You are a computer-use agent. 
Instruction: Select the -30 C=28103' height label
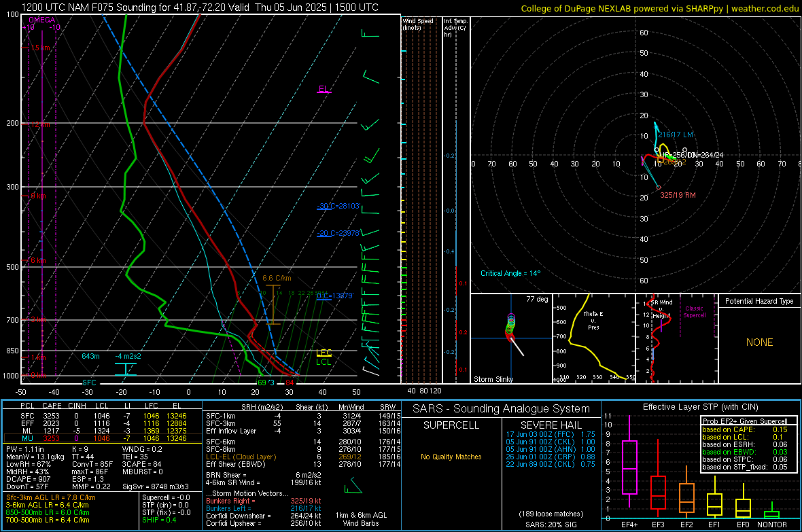[338, 206]
